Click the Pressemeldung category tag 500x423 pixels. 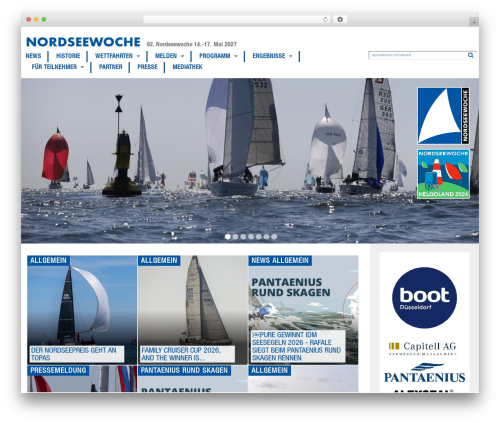58,370
